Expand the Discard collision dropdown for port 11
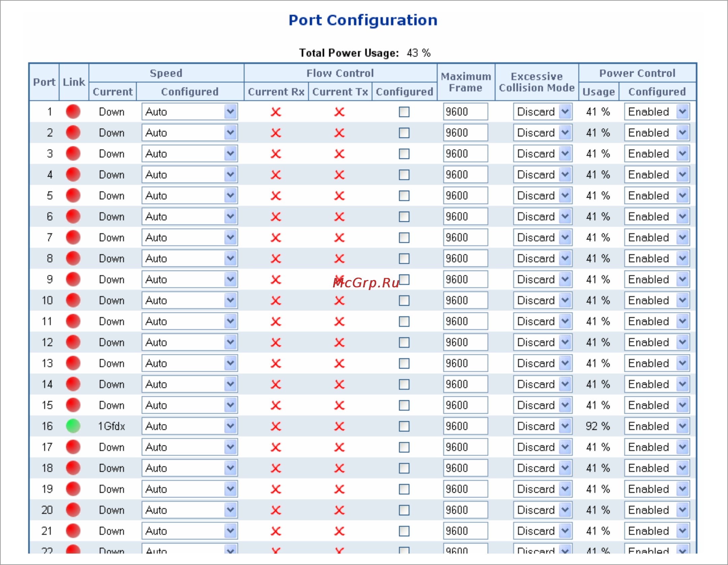 coord(542,321)
